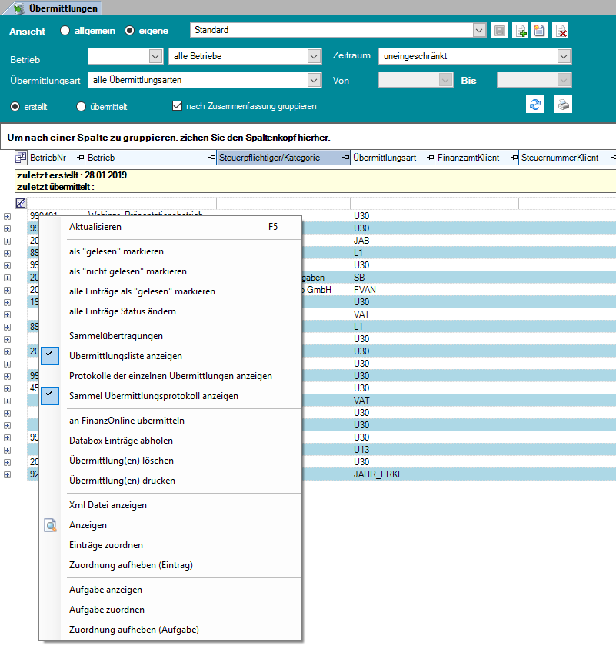Choose Zuordnung aufheben (Eintrag)
Viewport: 616px width, 672px height.
point(170,565)
